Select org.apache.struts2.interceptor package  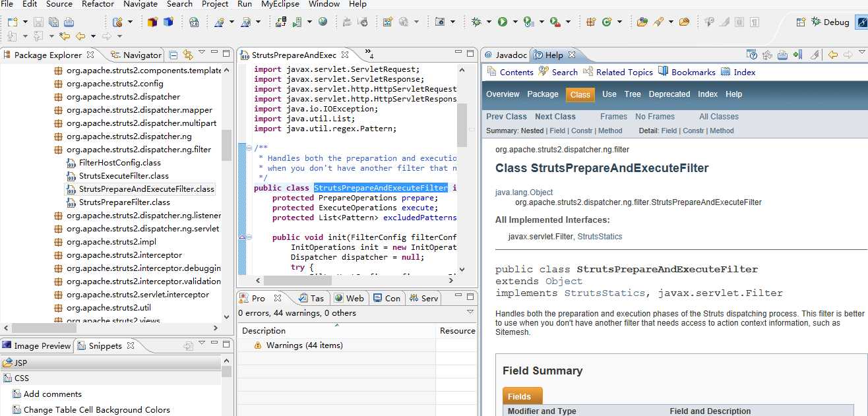124,255
